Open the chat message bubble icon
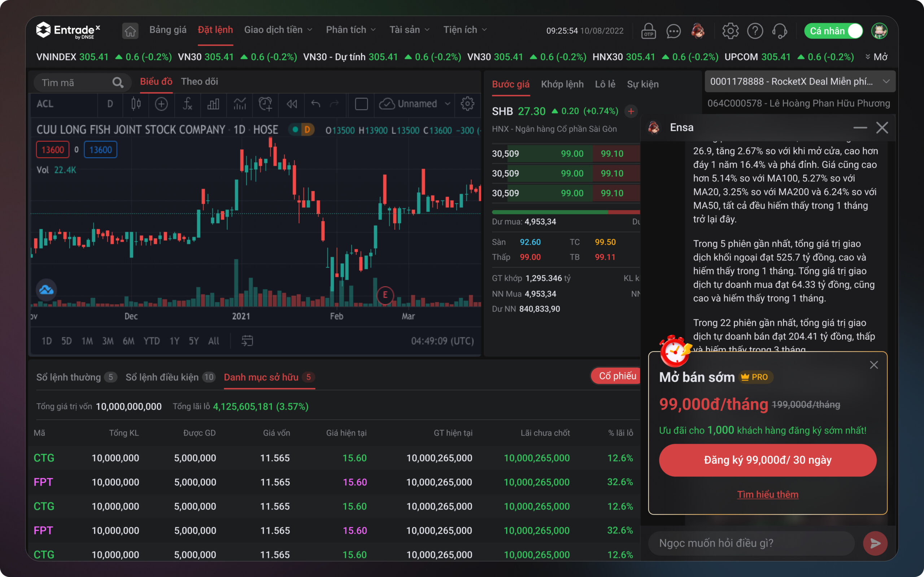Image resolution: width=924 pixels, height=577 pixels. (x=673, y=31)
